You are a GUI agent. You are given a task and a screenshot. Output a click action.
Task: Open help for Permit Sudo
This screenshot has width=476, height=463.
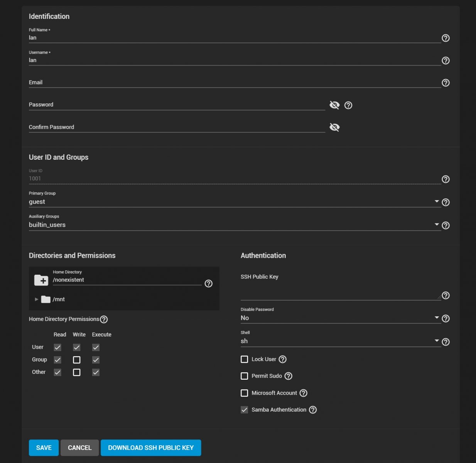coord(288,376)
